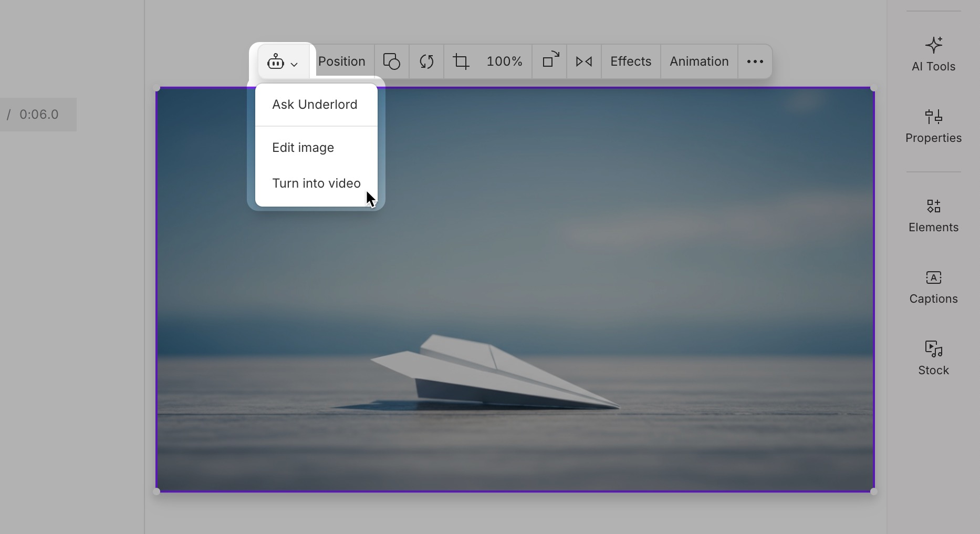The height and width of the screenshot is (534, 980).
Task: Choose Edit image in the menu
Action: coord(303,148)
